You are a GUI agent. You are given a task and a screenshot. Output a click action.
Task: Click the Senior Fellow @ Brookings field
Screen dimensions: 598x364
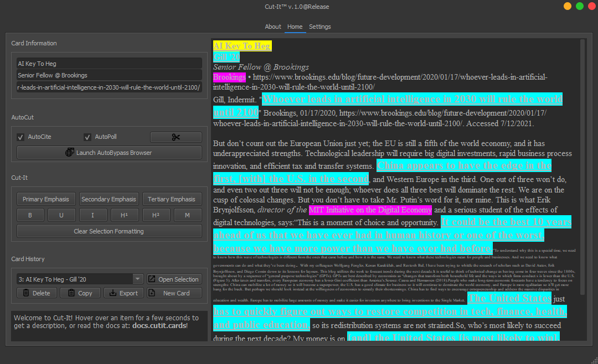[x=109, y=75]
